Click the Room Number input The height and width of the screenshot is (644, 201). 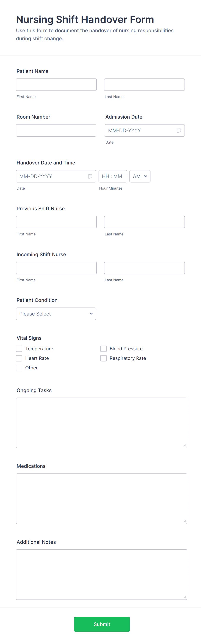(x=56, y=130)
